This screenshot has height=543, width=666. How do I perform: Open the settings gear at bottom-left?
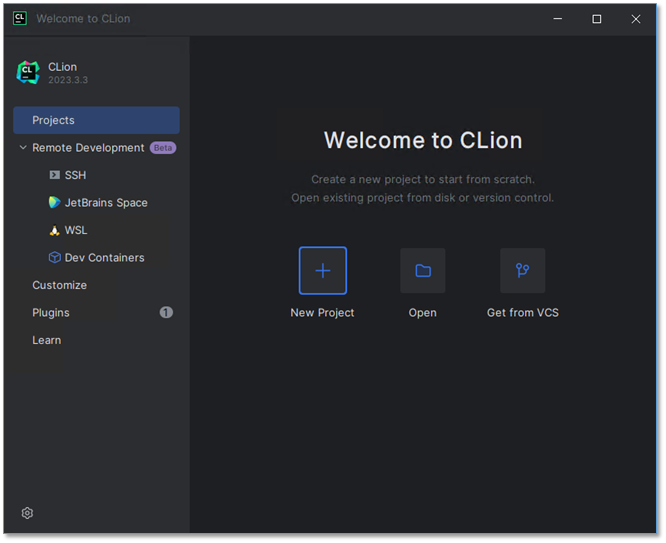click(x=27, y=513)
